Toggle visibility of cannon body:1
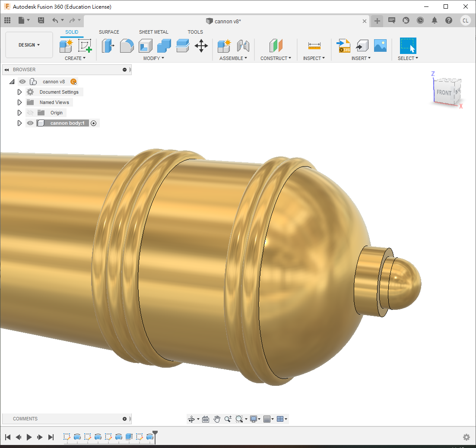Image resolution: width=476 pixels, height=448 pixels. pyautogui.click(x=30, y=123)
